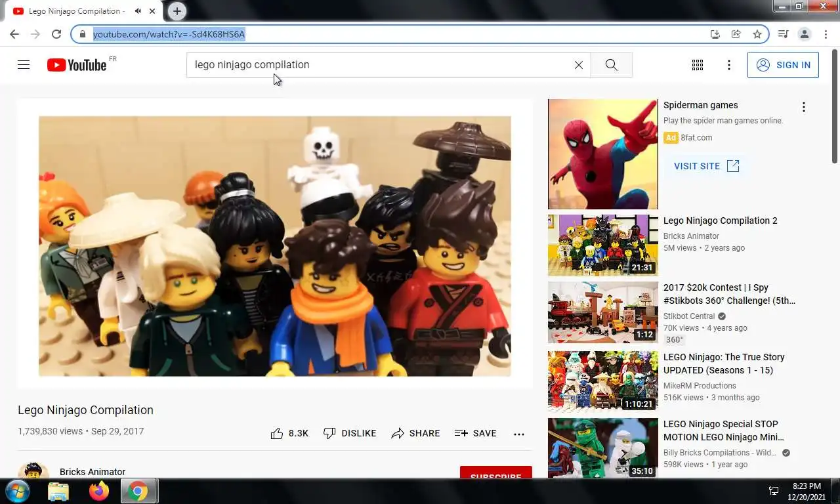
Task: Go back in Chrome
Action: 14,34
